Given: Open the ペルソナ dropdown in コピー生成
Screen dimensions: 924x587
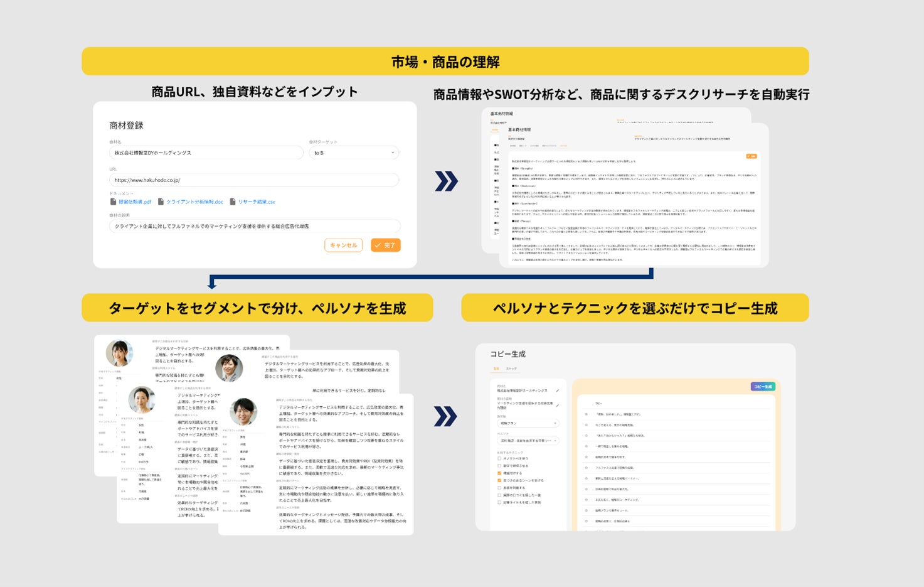Looking at the screenshot, I should [x=528, y=441].
